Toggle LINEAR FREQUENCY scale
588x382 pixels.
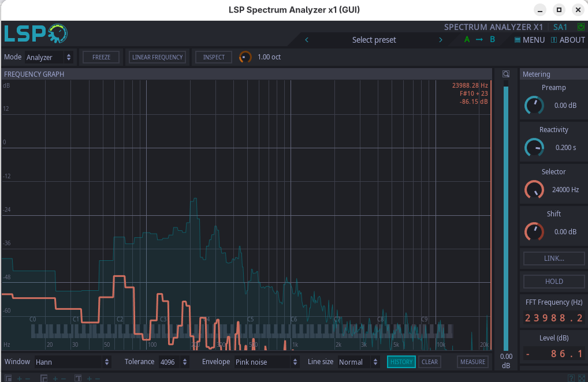coord(158,57)
